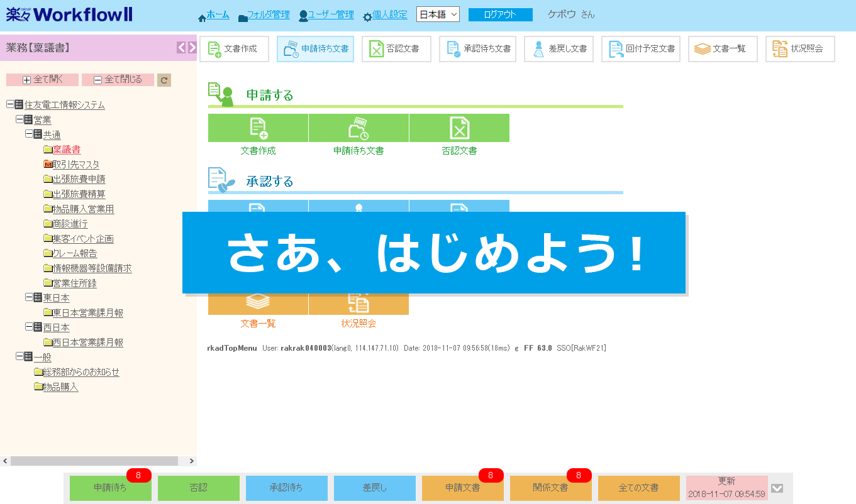Collapse the 西日本 tree node
Image resolution: width=856 pixels, height=504 pixels.
29,327
